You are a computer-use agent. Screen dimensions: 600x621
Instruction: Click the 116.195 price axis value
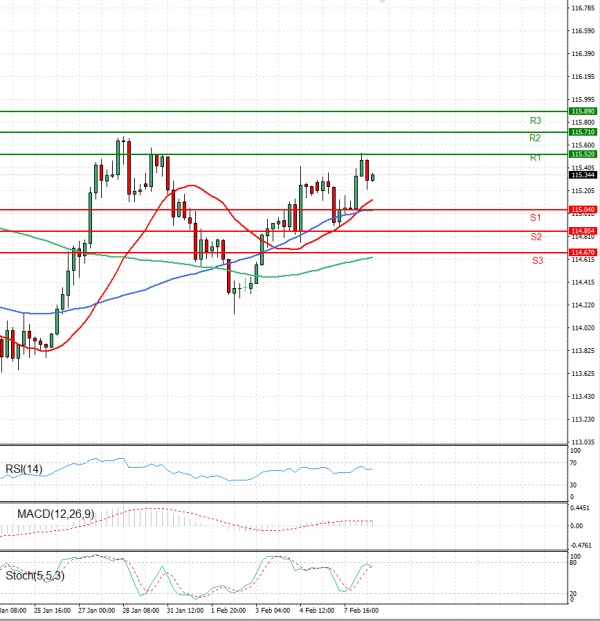coord(583,76)
